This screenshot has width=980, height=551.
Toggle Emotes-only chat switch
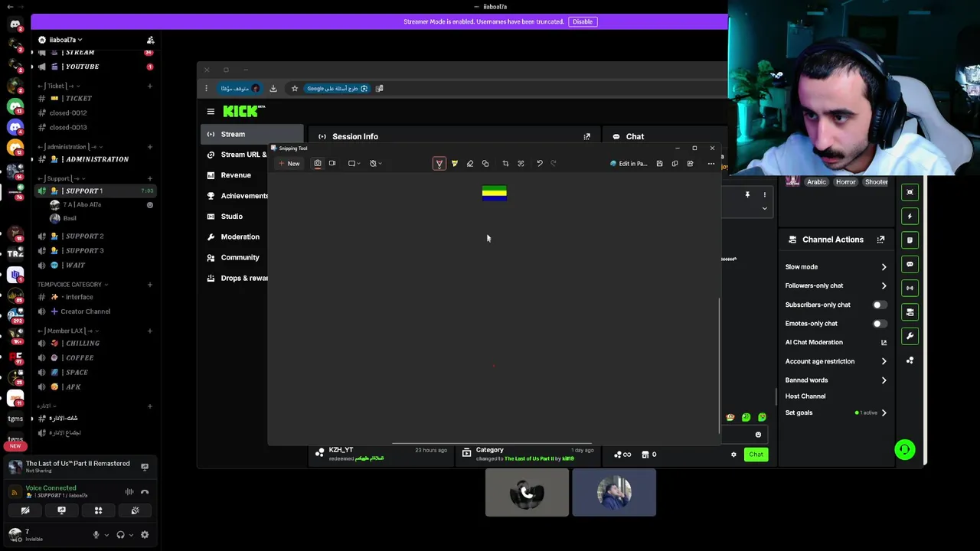tap(880, 324)
